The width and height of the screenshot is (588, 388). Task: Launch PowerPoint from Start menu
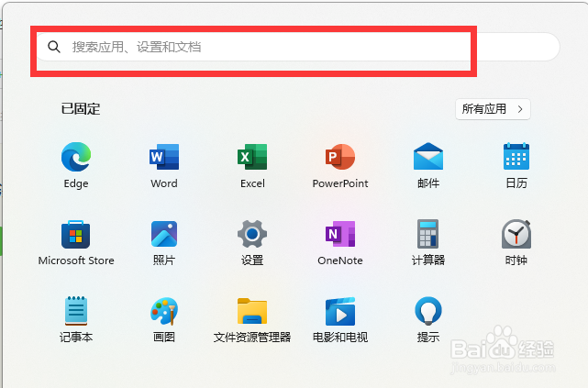pyautogui.click(x=340, y=157)
